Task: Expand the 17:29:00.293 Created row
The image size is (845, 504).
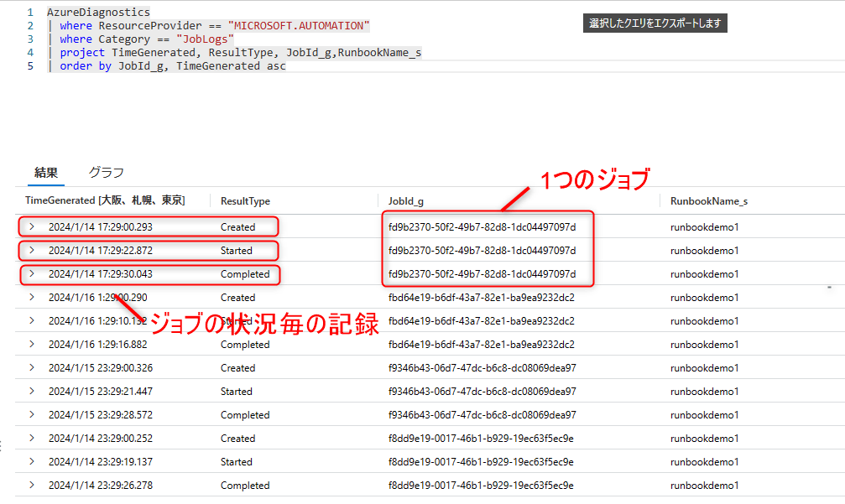Action: [x=32, y=226]
